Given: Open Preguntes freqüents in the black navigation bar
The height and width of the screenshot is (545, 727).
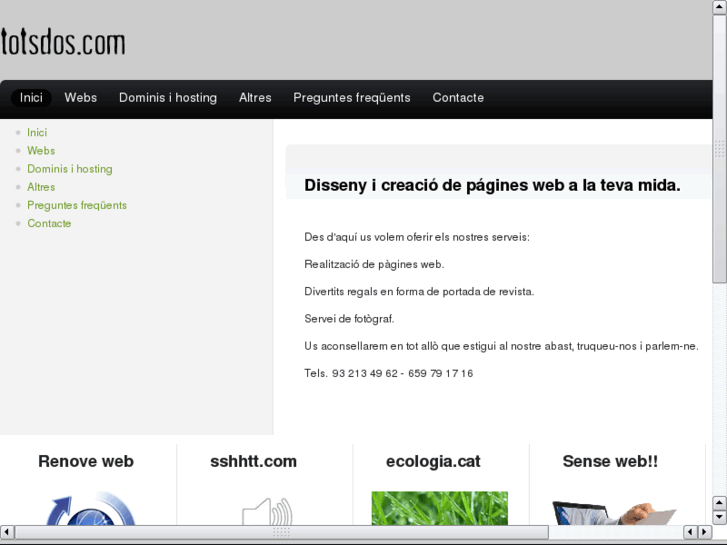Looking at the screenshot, I should [x=352, y=98].
